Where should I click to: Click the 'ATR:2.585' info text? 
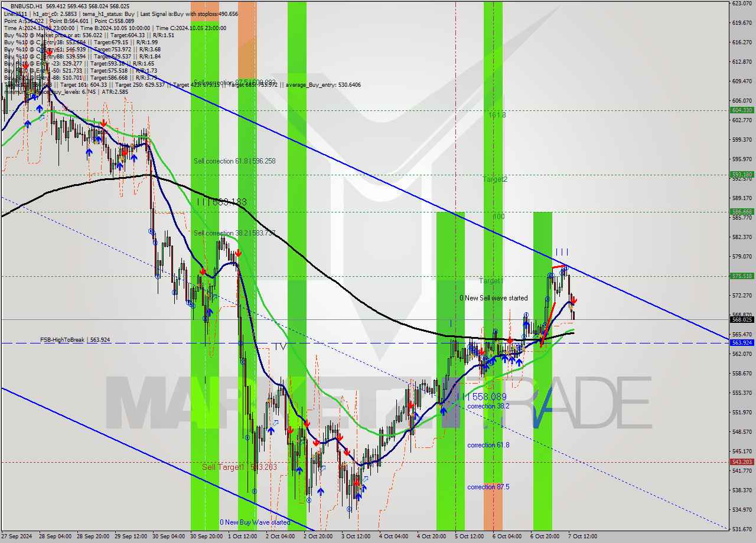pyautogui.click(x=116, y=92)
